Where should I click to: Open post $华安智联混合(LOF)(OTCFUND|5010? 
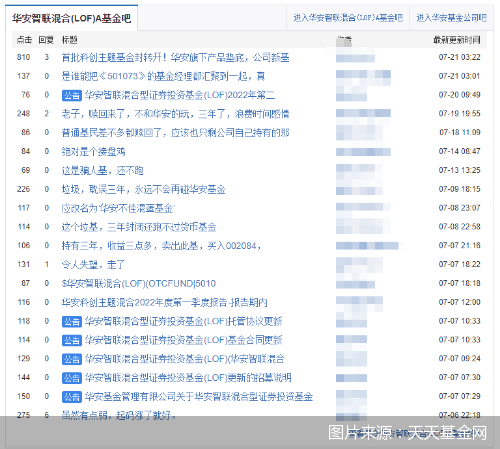pyautogui.click(x=139, y=284)
